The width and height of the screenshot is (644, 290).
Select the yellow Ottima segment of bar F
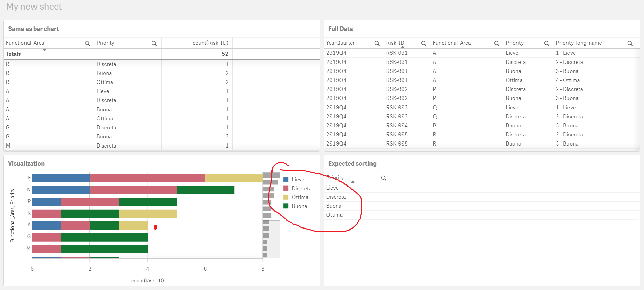point(234,178)
